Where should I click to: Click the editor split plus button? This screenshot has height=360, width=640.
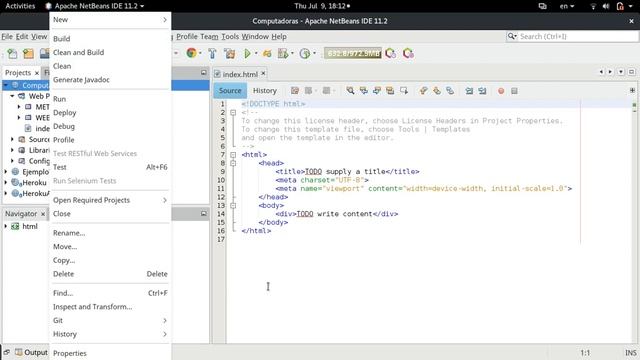coord(632,90)
